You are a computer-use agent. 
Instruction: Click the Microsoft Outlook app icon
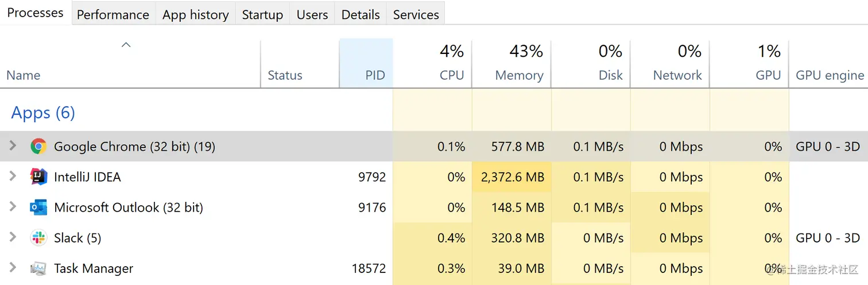click(38, 207)
